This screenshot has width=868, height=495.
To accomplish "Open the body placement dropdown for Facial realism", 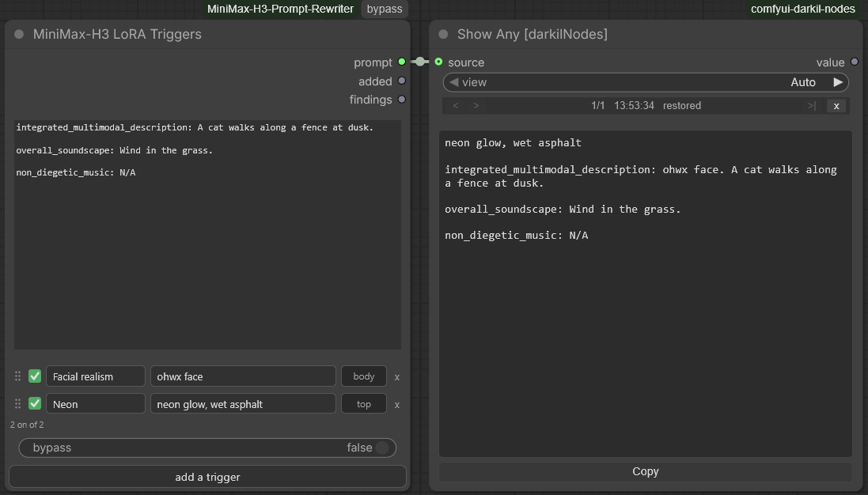I will (364, 376).
